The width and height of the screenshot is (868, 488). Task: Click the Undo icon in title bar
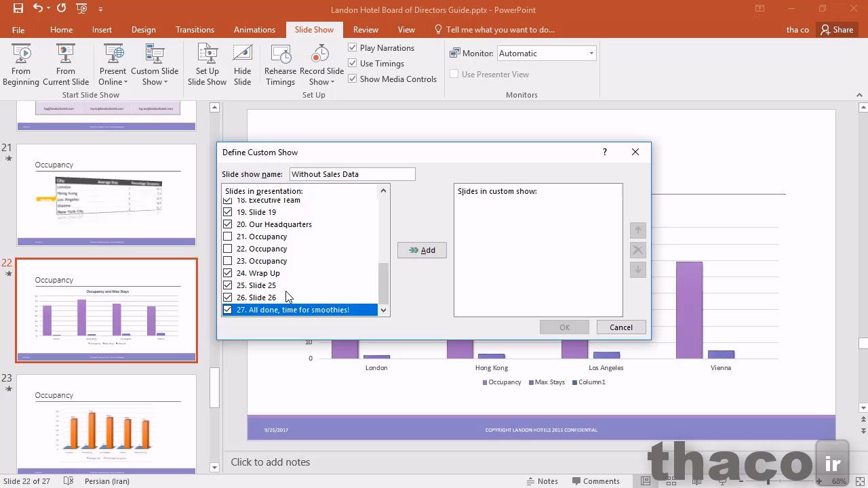pyautogui.click(x=37, y=9)
